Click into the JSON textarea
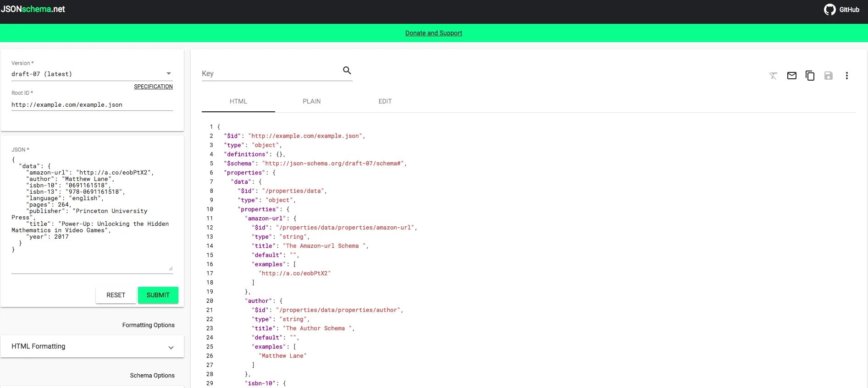The image size is (868, 388). tap(92, 213)
